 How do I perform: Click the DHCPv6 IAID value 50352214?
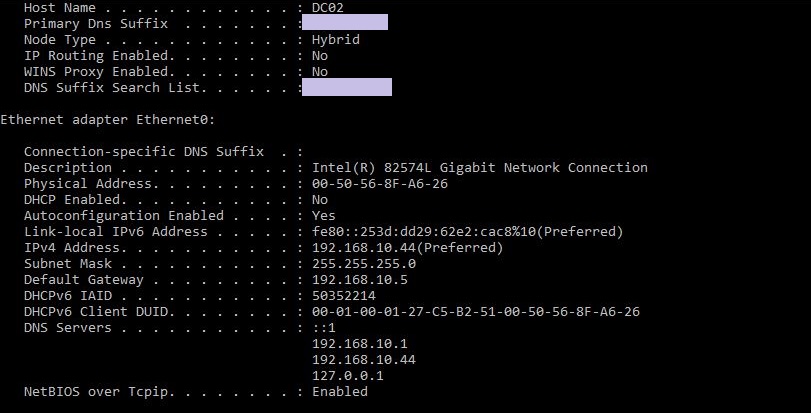point(344,296)
